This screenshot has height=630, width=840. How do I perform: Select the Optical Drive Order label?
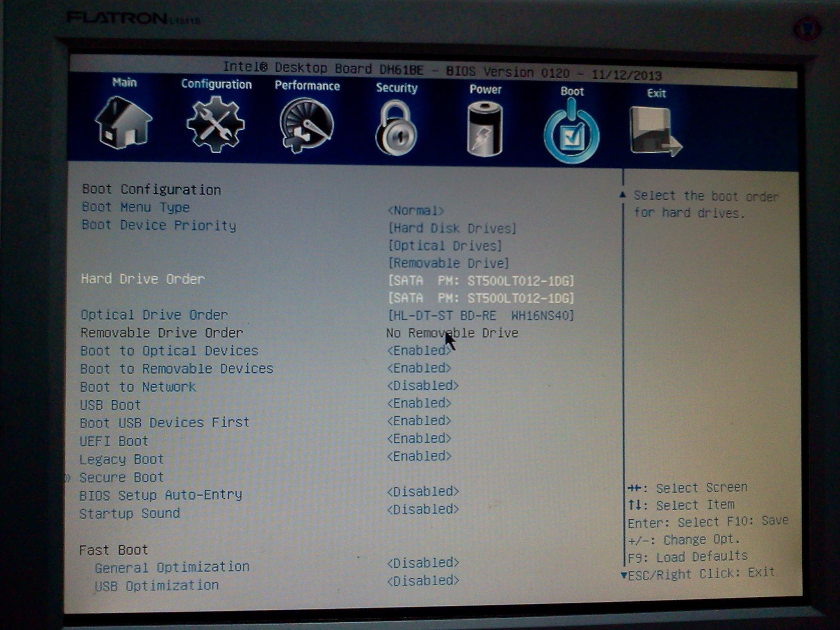tap(154, 315)
